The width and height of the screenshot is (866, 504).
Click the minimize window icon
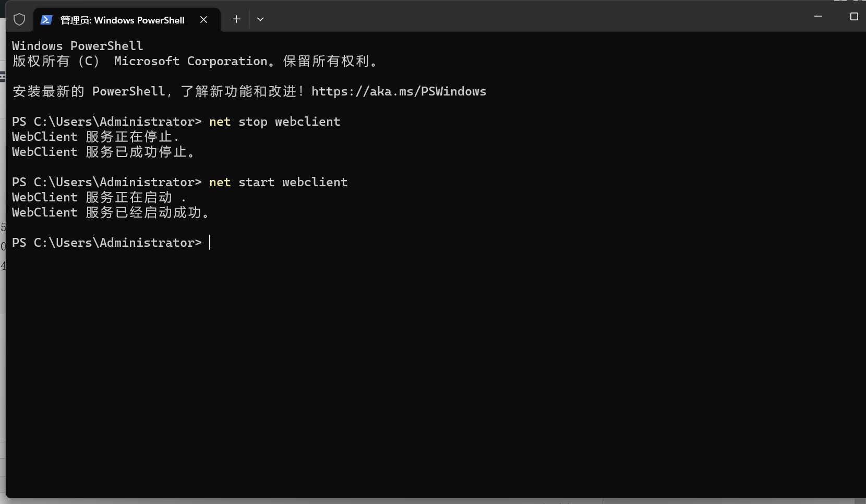click(x=818, y=16)
